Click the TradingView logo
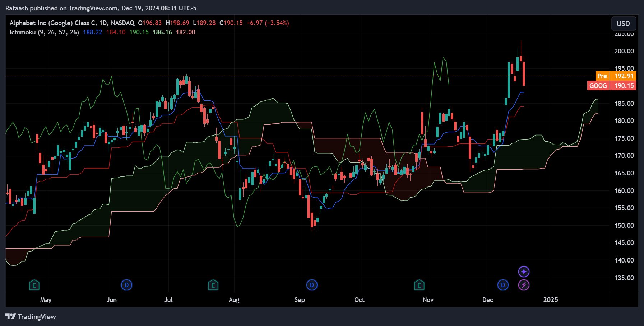 click(31, 317)
